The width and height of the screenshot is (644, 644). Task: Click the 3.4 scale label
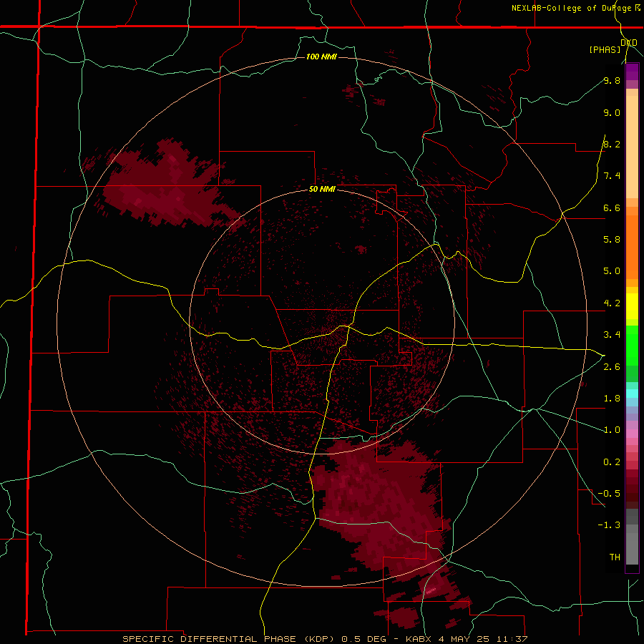pos(612,335)
